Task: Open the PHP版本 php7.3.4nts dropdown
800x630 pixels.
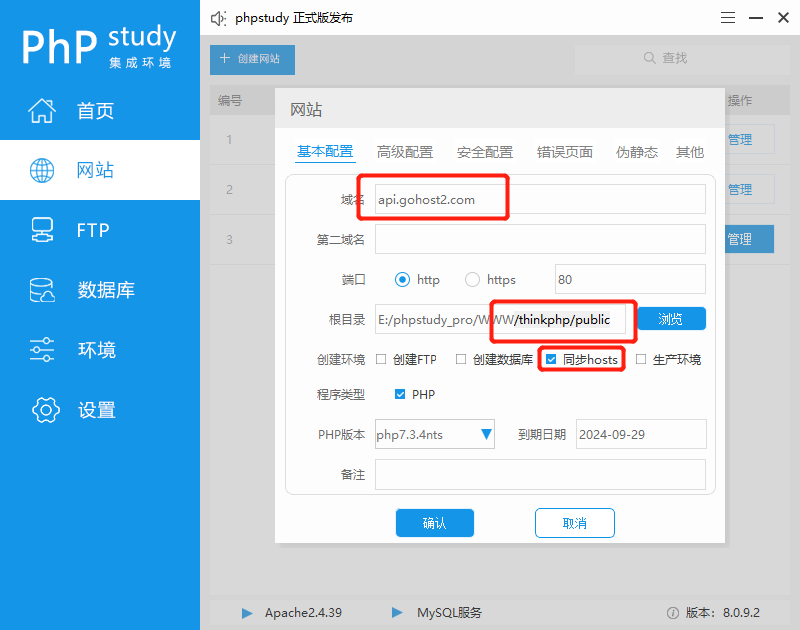Action: click(435, 434)
